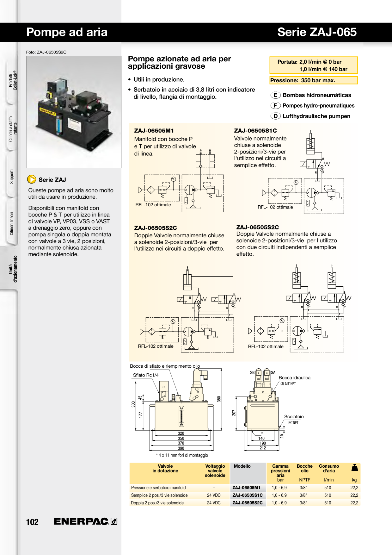The image size is (392, 555).
Task: Click the 'Pressione: 350 bar max.' box
Action: coord(313,80)
